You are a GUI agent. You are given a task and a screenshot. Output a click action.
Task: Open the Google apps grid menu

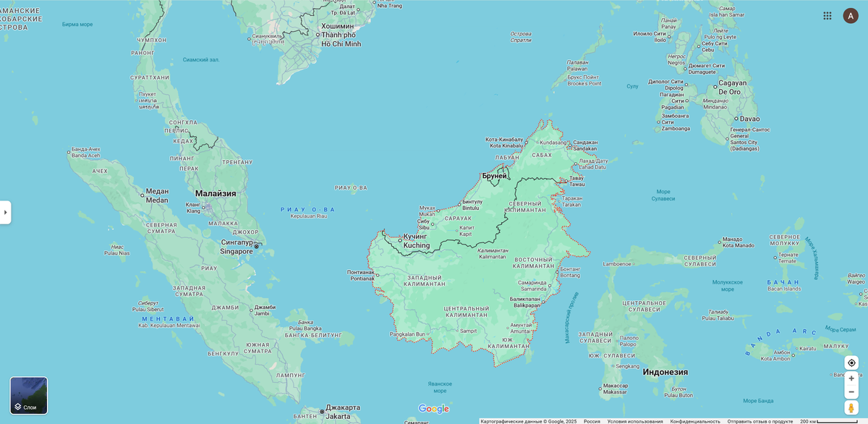[827, 15]
